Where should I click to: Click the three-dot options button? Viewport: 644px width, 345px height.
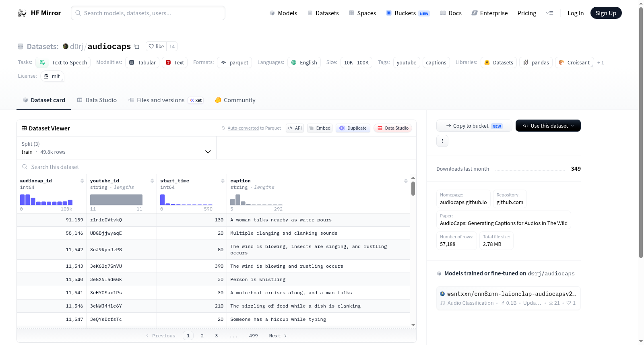click(x=442, y=141)
